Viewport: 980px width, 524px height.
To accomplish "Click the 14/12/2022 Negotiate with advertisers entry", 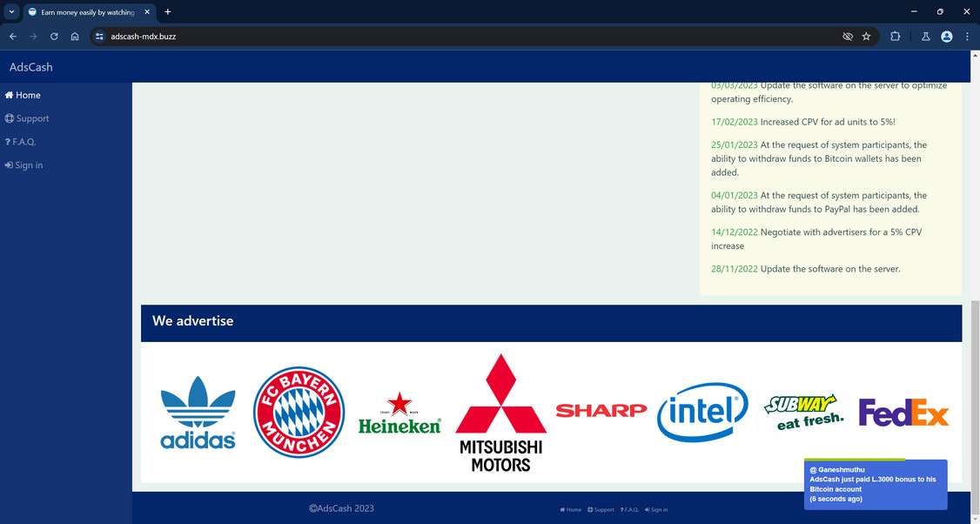I will 817,238.
